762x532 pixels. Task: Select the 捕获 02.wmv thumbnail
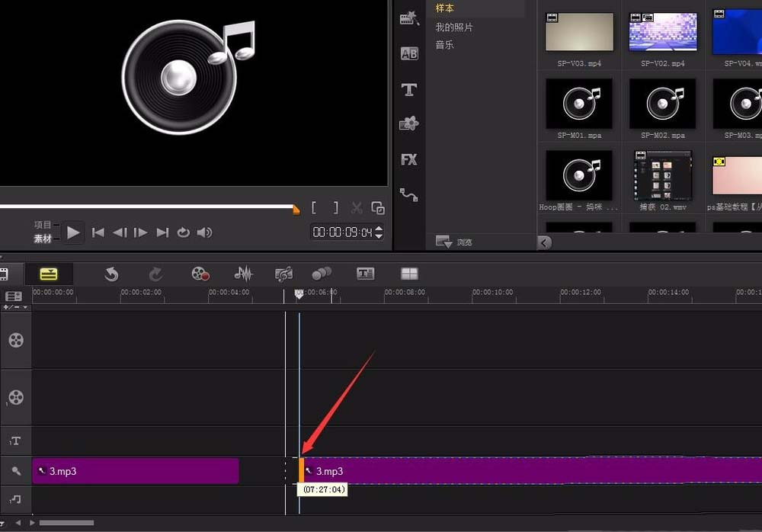[x=663, y=175]
